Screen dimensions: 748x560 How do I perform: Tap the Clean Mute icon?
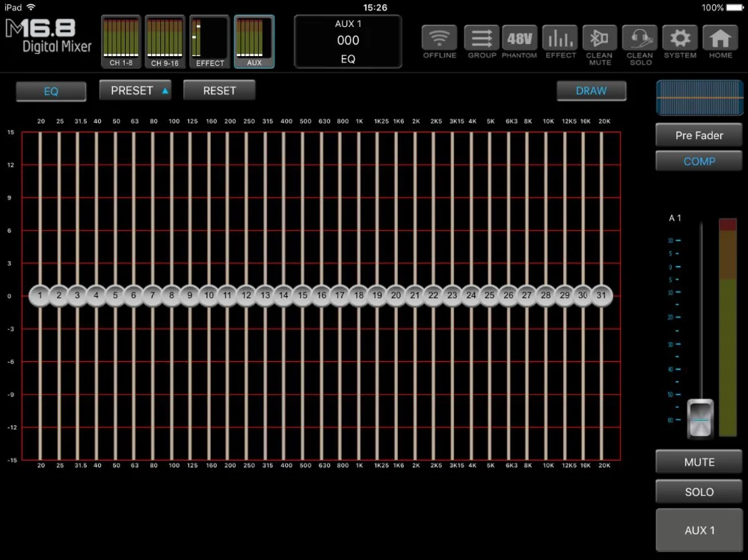600,39
